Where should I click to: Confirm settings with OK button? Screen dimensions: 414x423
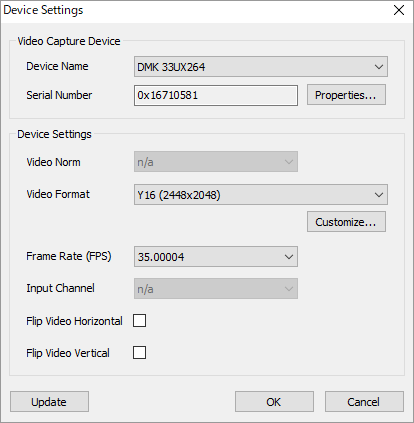[274, 402]
